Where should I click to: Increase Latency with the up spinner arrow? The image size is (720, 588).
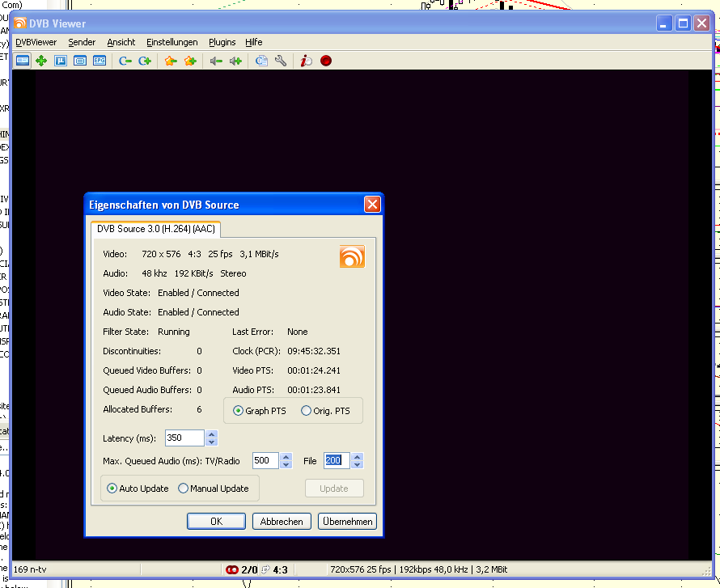212,434
